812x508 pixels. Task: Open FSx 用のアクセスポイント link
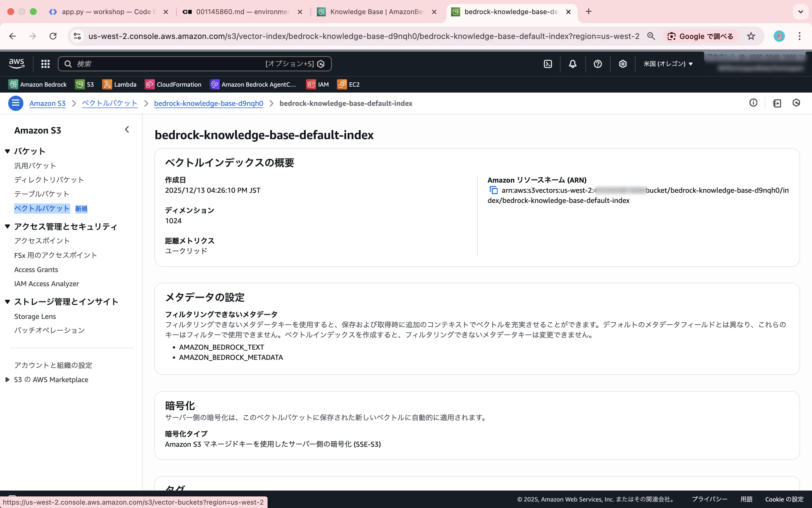click(x=55, y=255)
